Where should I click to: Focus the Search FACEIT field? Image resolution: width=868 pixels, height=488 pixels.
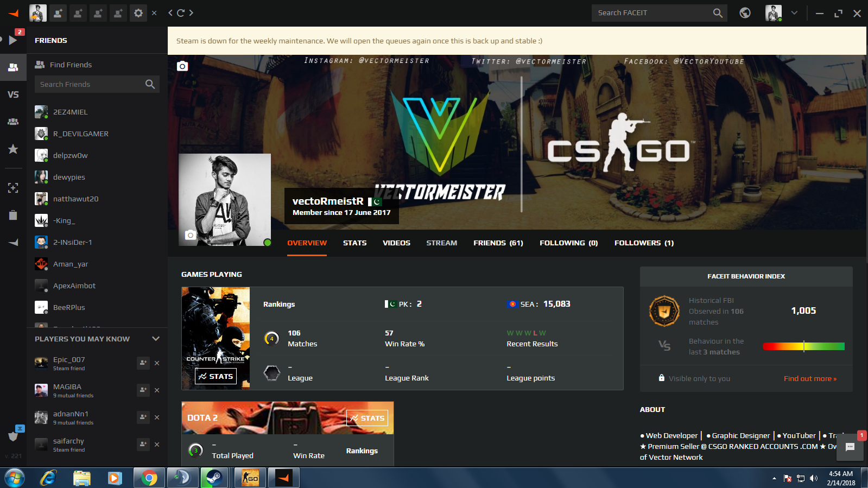(x=659, y=13)
